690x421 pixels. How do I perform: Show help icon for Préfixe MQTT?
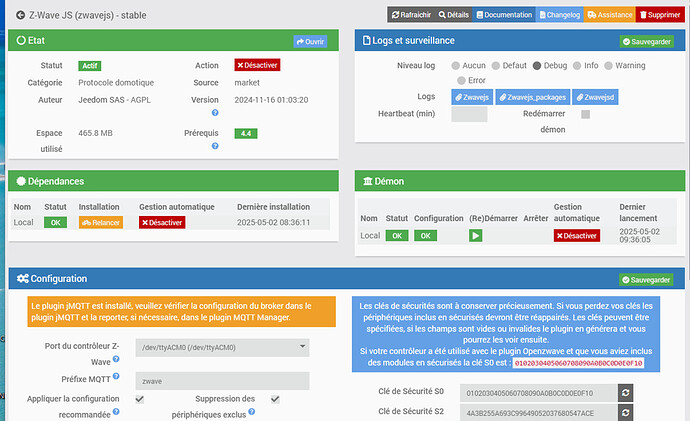tap(116, 376)
